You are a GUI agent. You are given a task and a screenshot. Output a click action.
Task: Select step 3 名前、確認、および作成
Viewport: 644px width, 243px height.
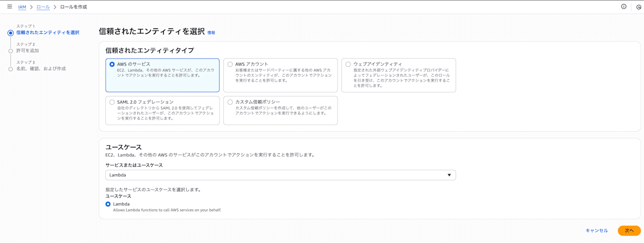pos(41,69)
